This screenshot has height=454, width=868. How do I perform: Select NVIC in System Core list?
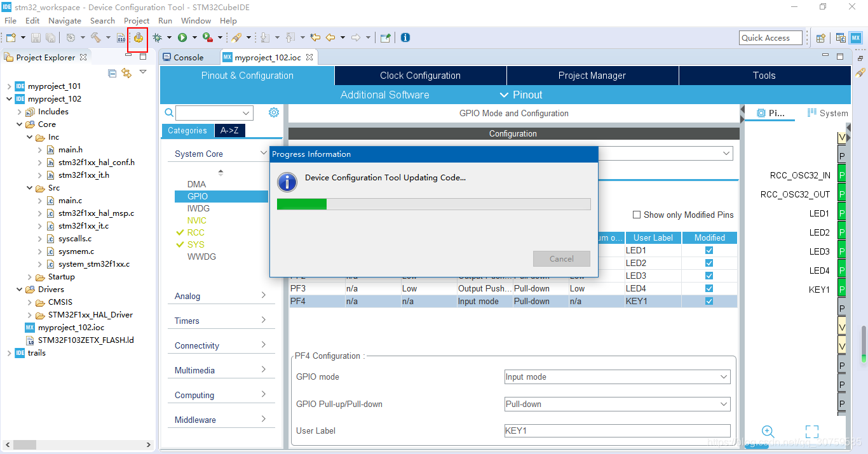pos(197,220)
